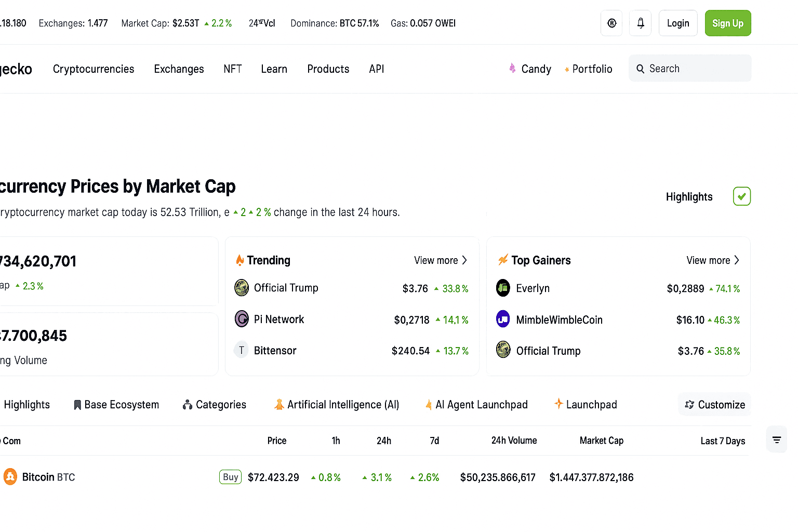Sort table by 24h column
Viewport: 798px width, 532px height.
[384, 441]
